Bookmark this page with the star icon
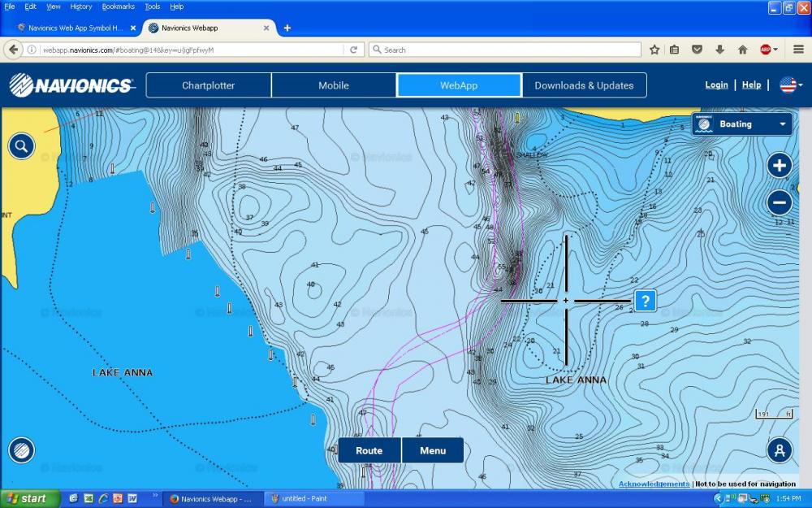This screenshot has height=508, width=812. point(654,50)
